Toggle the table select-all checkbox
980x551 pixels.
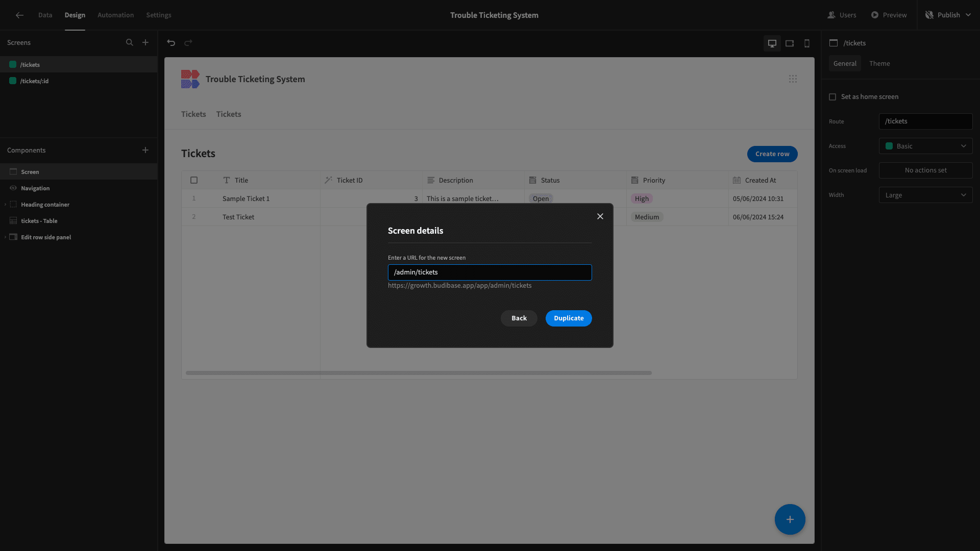click(194, 180)
